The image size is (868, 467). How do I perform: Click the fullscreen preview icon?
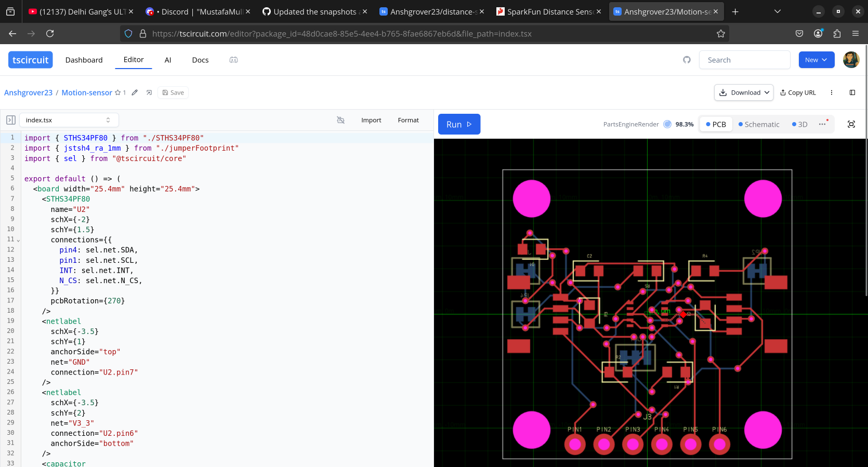tap(851, 124)
